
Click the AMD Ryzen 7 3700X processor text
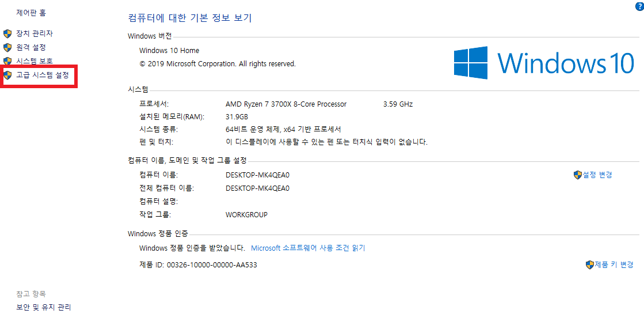[286, 104]
